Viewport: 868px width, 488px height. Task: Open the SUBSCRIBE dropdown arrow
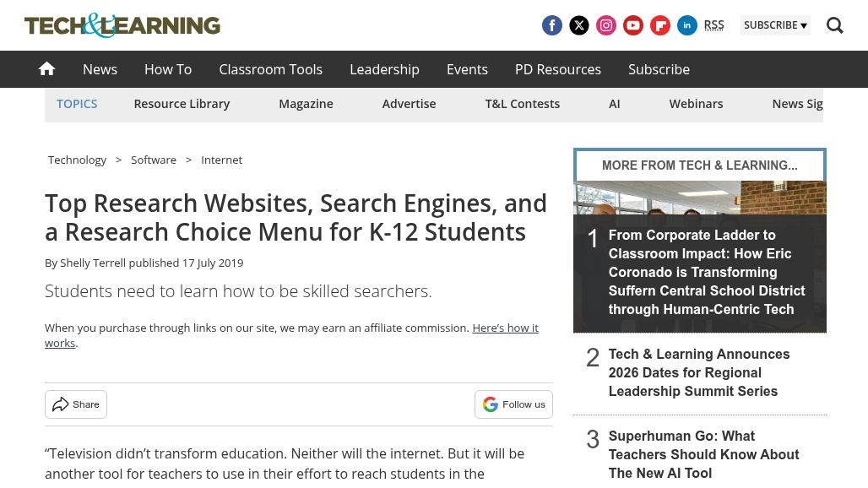coord(803,25)
